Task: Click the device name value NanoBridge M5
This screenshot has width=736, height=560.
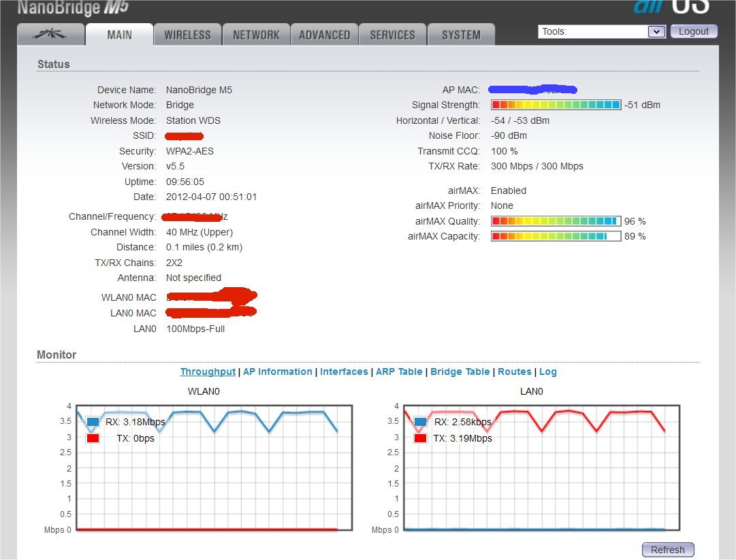Action: pos(199,90)
